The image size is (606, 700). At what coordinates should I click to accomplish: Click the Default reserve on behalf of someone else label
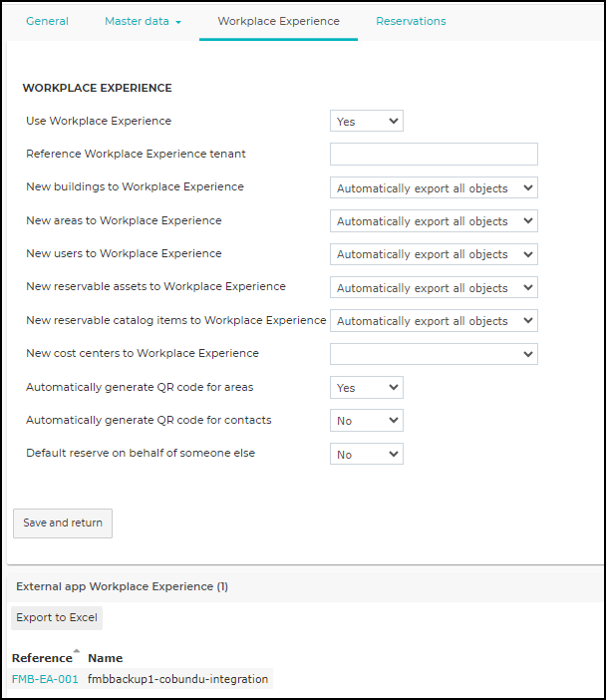pyautogui.click(x=141, y=453)
